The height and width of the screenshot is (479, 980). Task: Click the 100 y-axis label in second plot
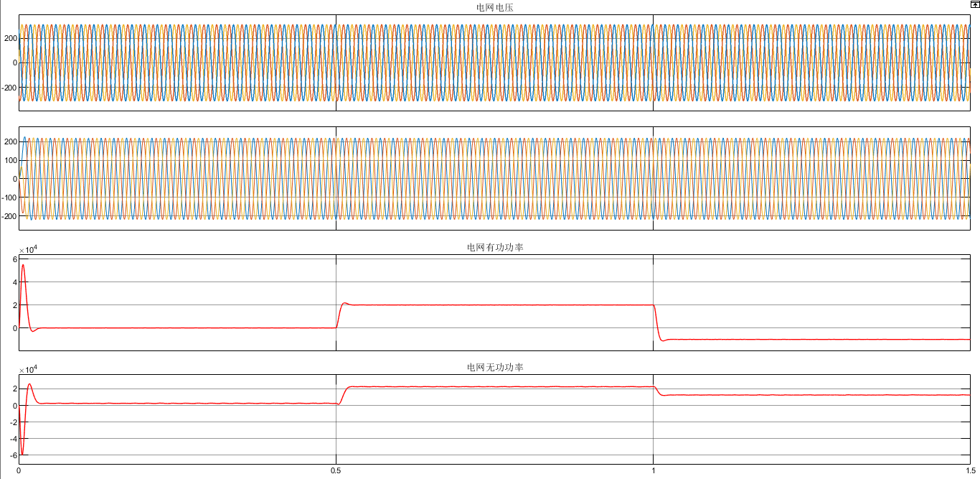click(x=9, y=160)
